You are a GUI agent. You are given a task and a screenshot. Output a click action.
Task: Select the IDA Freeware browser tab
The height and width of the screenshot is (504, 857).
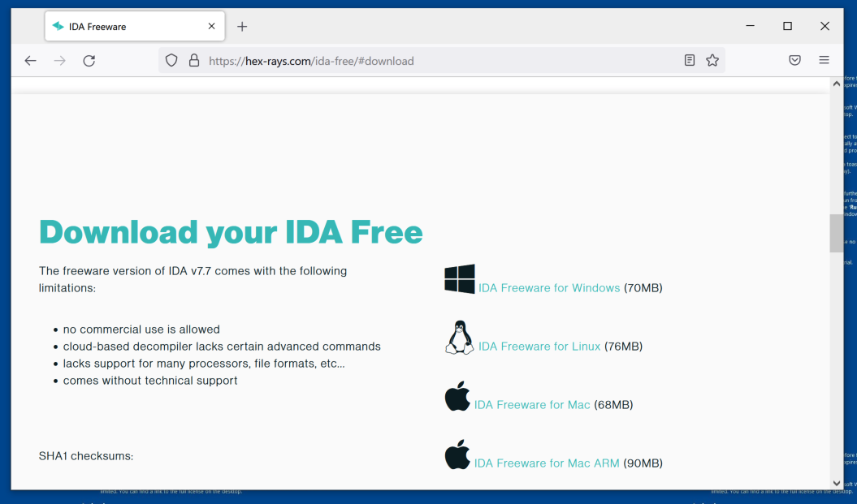tap(122, 27)
